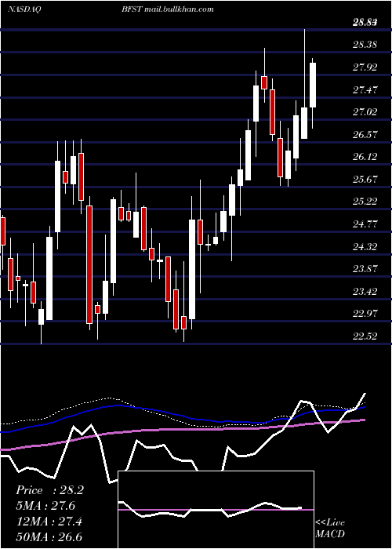Image resolution: width=392 pixels, height=549 pixels.
Task: Click the 25.22 price axis label
Action: 365,202
